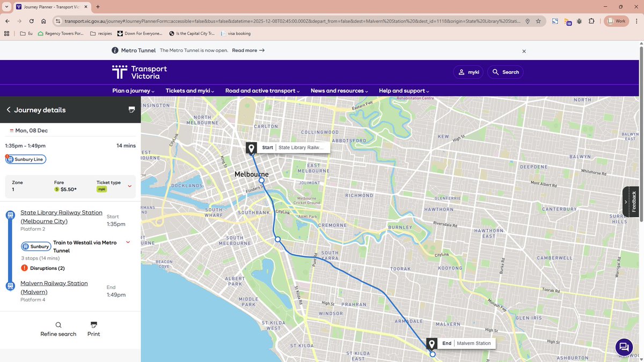This screenshot has height=362, width=644.
Task: Click the disruption exclamation icon
Action: tap(25, 268)
